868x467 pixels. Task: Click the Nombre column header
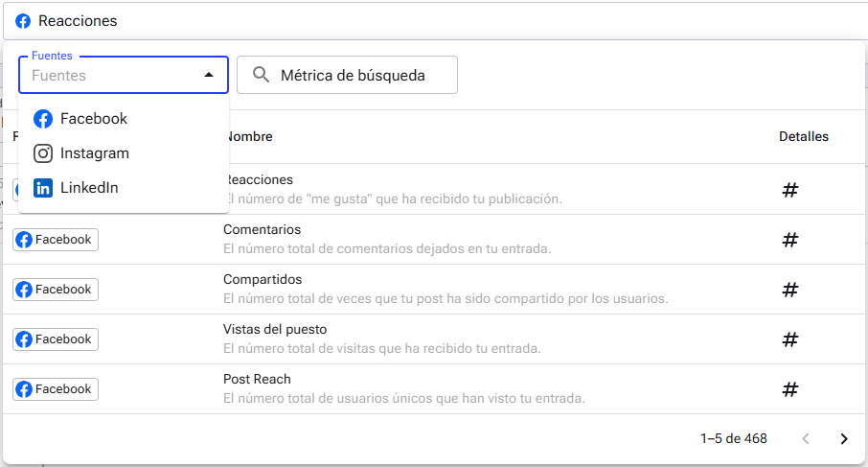[x=250, y=136]
